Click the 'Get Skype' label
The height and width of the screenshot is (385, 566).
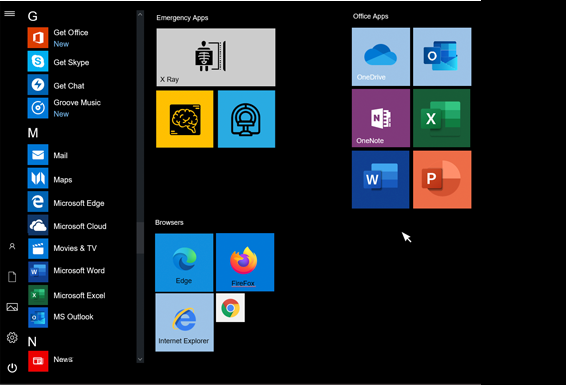click(71, 62)
